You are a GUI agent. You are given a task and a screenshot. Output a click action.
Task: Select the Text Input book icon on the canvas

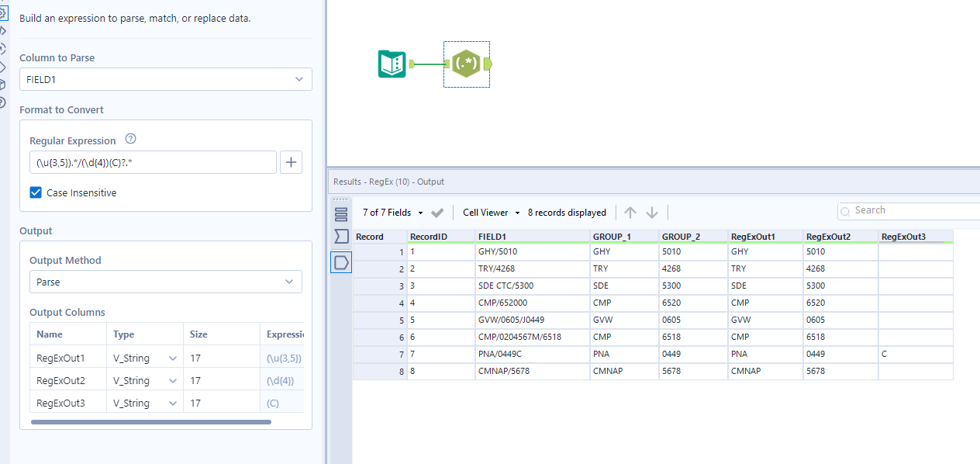tap(392, 64)
